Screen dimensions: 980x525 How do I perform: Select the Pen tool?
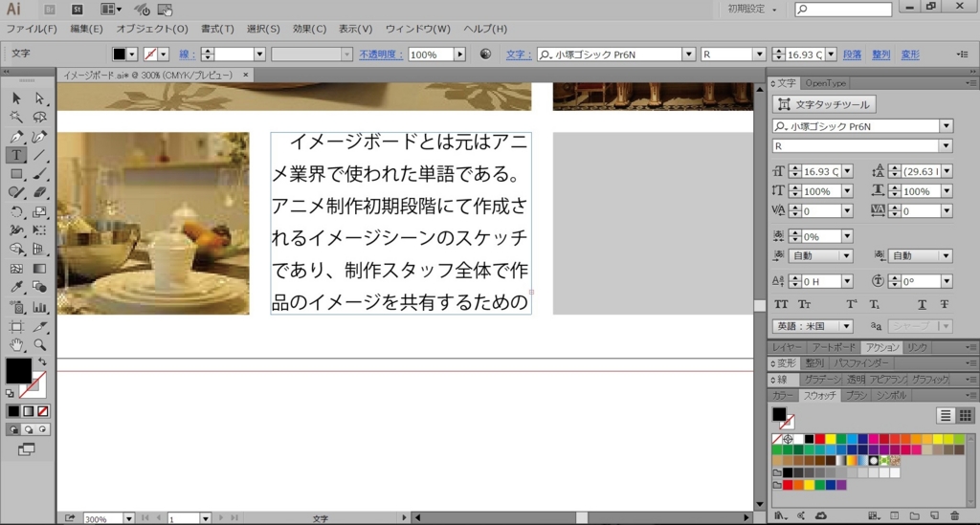pos(16,137)
